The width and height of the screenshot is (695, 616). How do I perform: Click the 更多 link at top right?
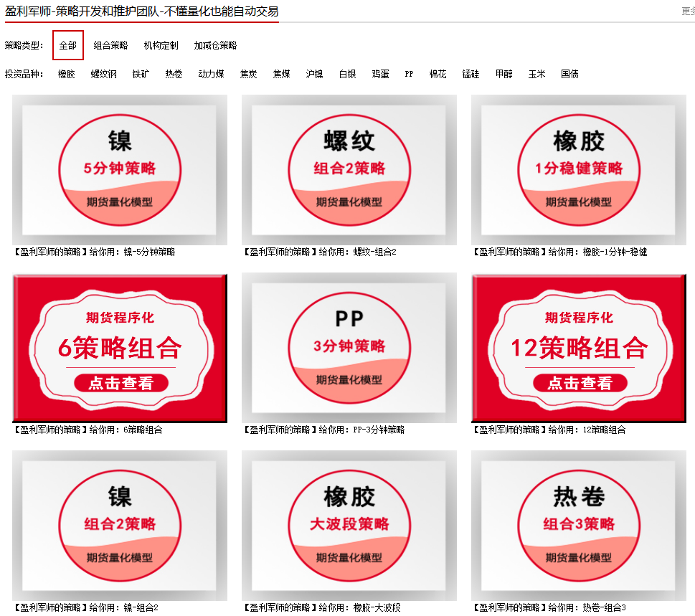(687, 10)
